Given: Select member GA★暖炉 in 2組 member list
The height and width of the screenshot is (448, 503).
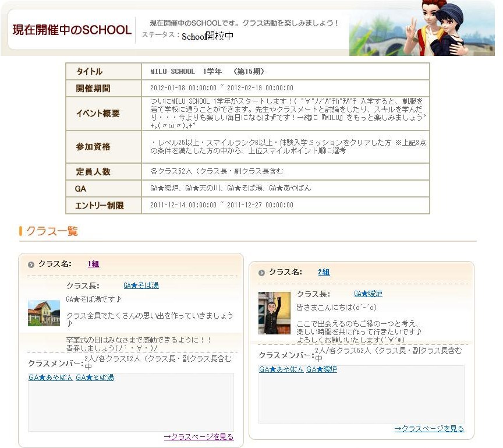Looking at the screenshot, I should click(x=321, y=369).
